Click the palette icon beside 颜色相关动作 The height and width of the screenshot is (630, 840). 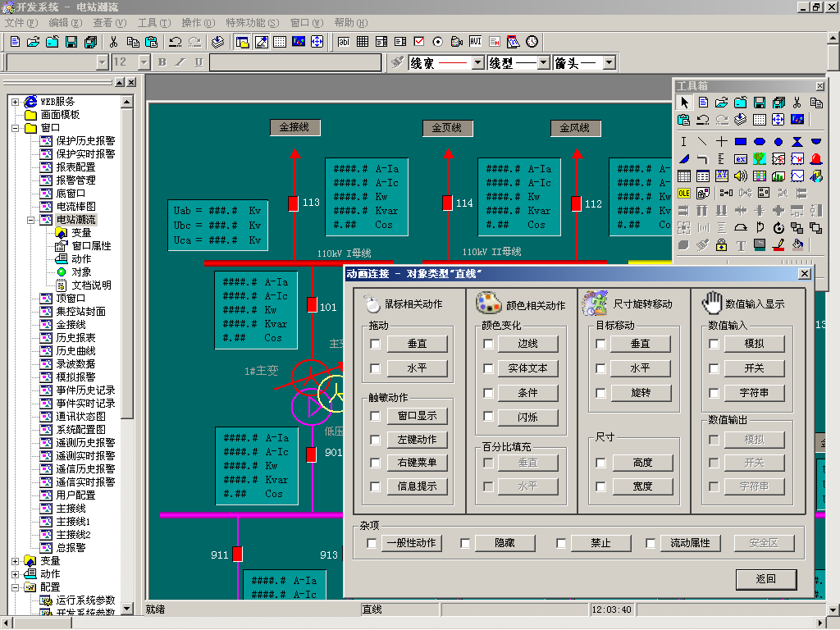(488, 304)
